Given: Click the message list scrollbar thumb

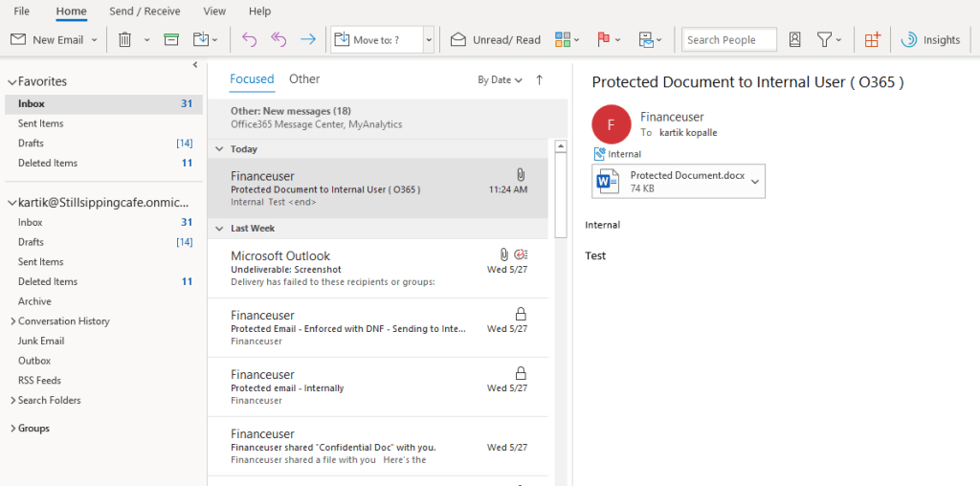Looking at the screenshot, I should point(561,195).
